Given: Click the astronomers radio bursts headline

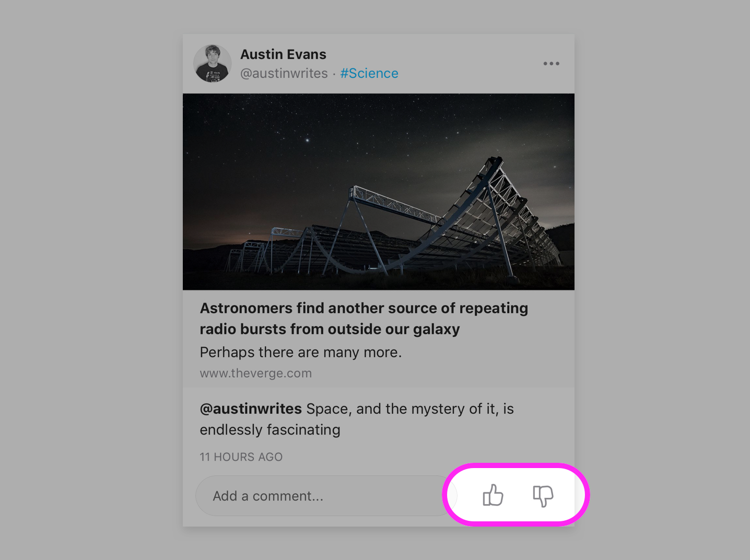Looking at the screenshot, I should point(364,319).
